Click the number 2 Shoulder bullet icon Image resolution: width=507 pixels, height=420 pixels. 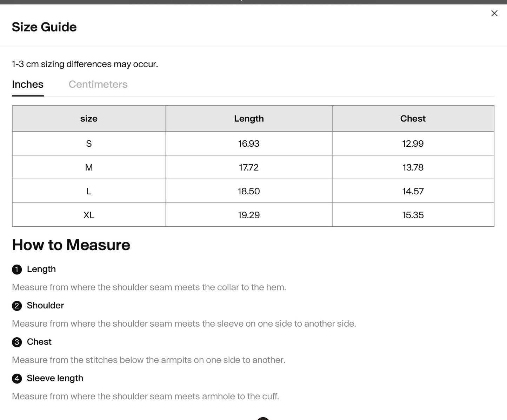tap(17, 306)
